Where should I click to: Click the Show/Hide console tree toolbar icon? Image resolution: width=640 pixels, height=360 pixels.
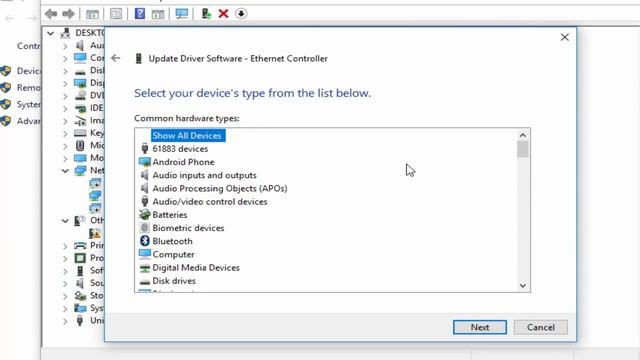point(92,14)
